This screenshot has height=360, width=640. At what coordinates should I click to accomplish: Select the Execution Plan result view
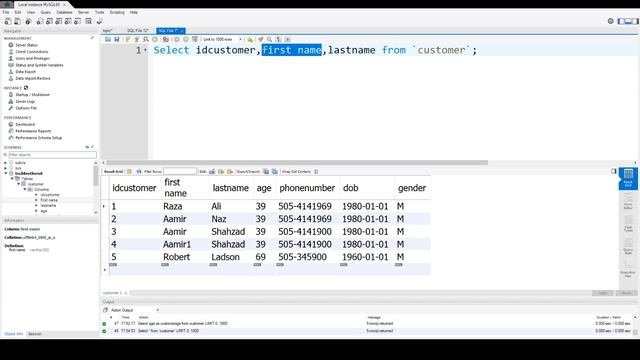[628, 269]
